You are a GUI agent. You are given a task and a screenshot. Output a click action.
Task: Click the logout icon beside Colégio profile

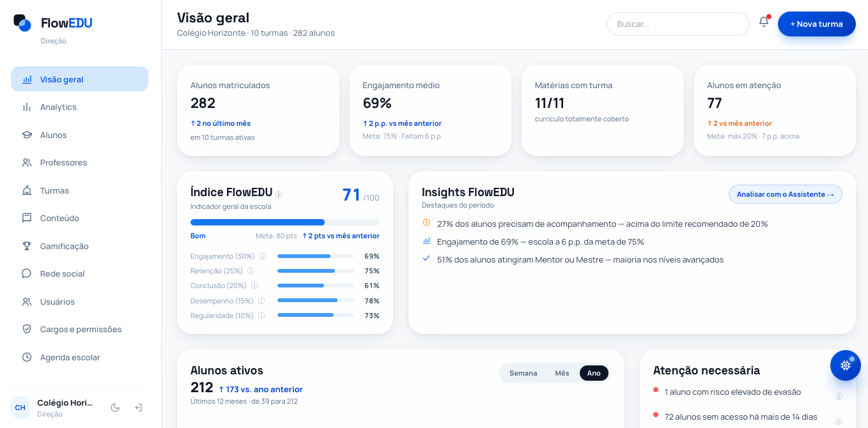[x=138, y=408]
